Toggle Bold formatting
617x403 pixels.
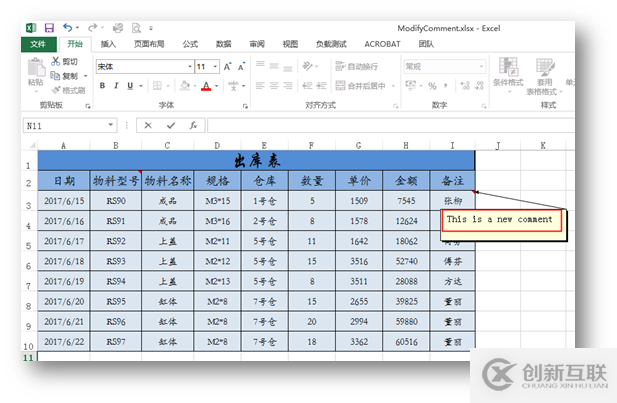coord(102,85)
